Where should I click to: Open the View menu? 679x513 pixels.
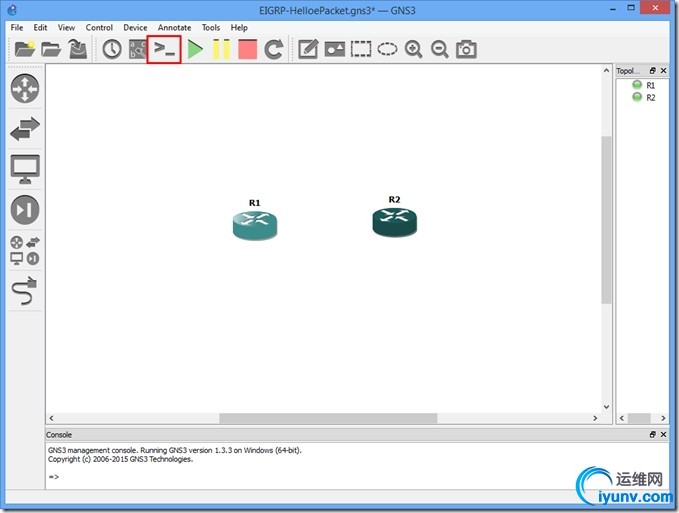point(66,27)
